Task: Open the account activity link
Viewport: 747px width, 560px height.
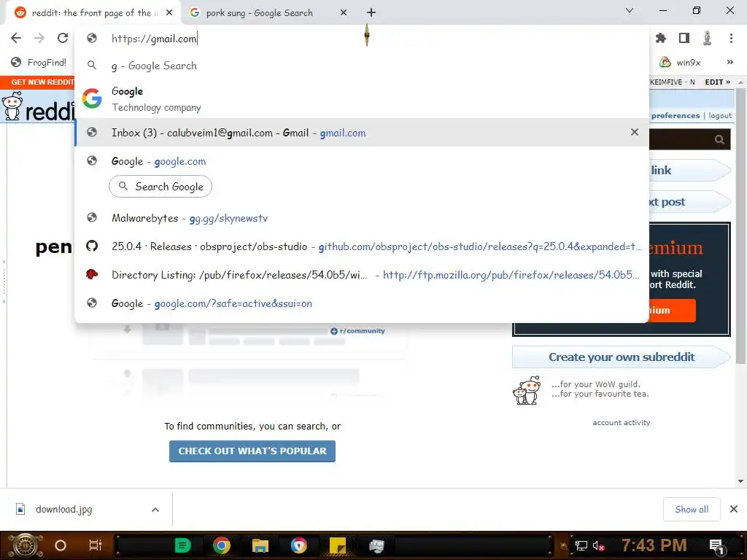Action: (622, 422)
